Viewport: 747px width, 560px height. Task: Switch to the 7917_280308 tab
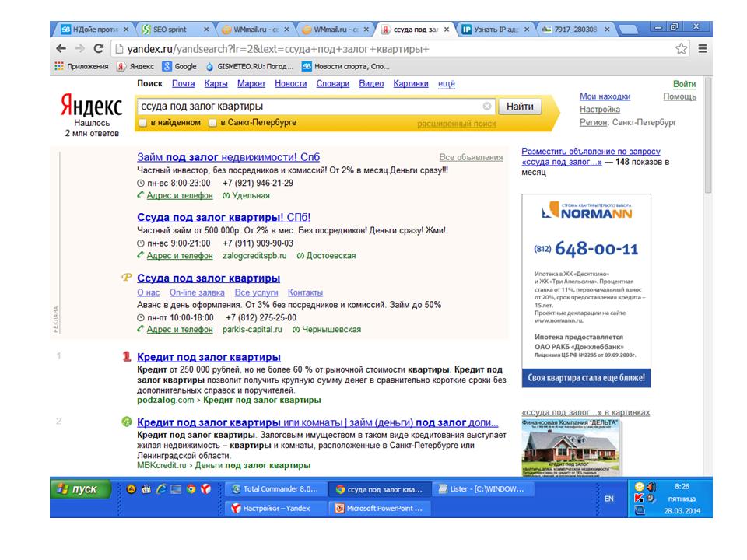[x=576, y=30]
